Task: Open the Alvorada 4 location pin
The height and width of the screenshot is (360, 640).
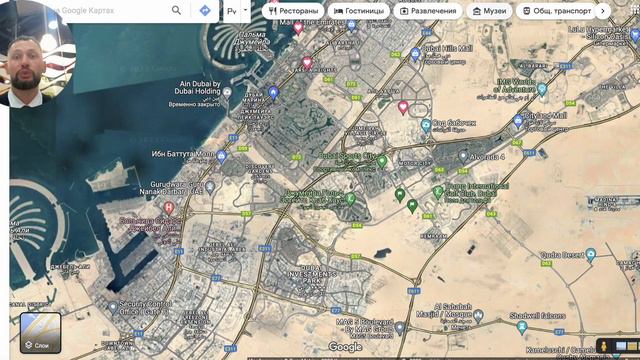Action: point(463,156)
